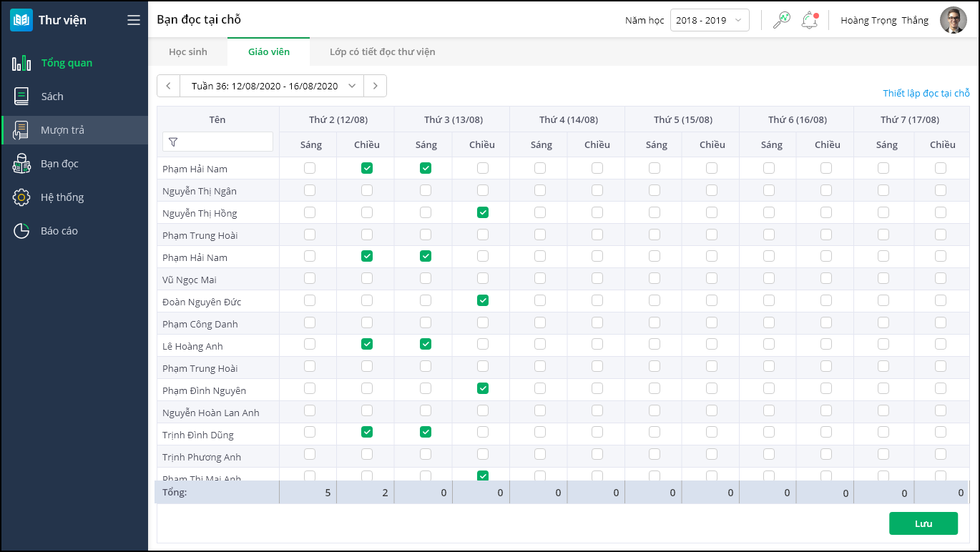The image size is (980, 552).
Task: Select the Mượn trả sidebar icon
Action: pos(21,130)
